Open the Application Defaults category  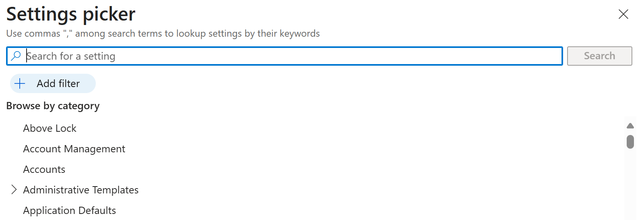(70, 210)
